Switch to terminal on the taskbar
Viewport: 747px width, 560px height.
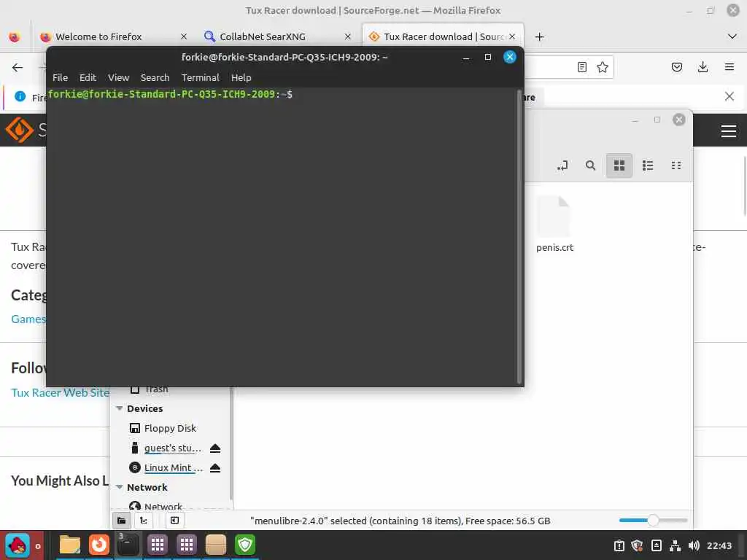[128, 545]
